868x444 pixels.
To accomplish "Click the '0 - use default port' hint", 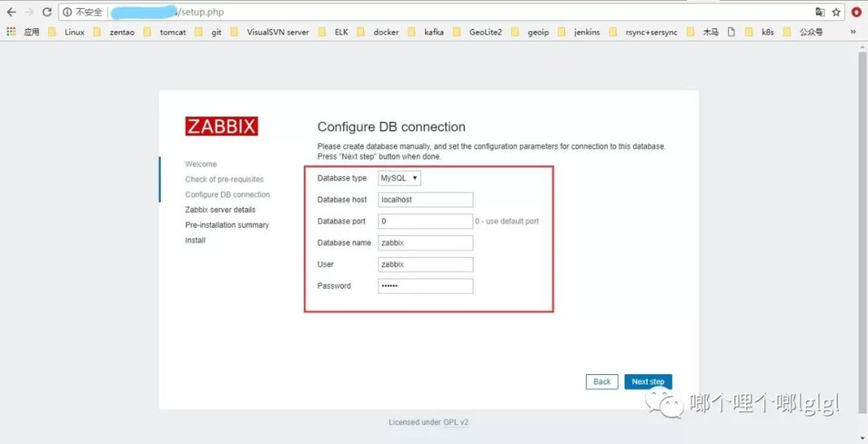I will point(507,221).
